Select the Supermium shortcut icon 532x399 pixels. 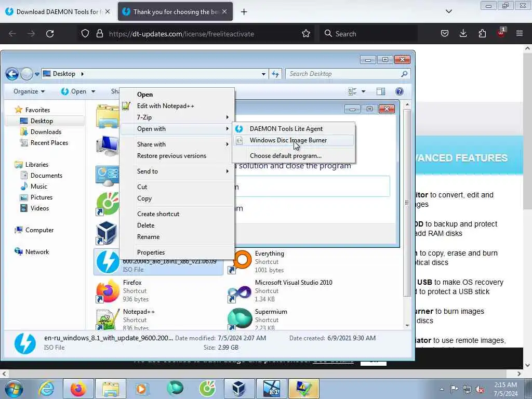(241, 319)
